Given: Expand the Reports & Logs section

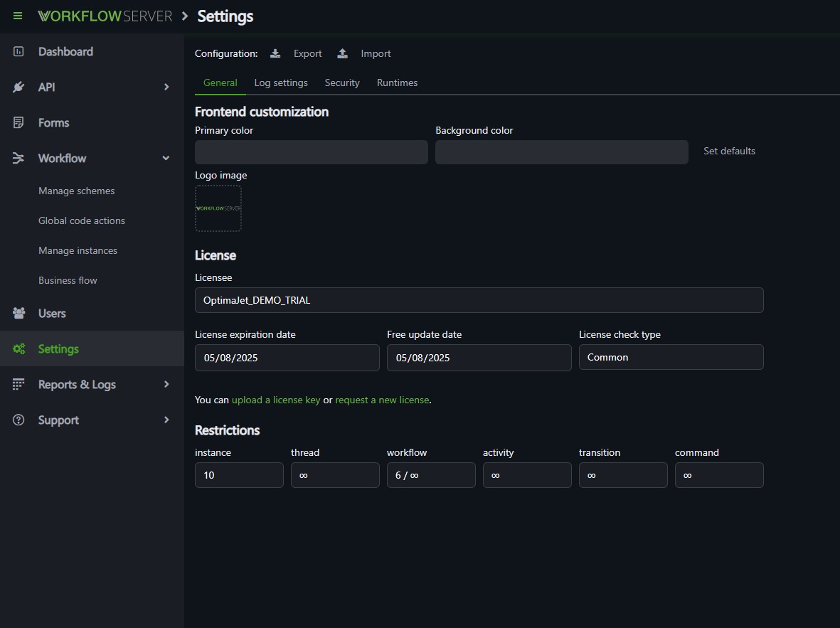Looking at the screenshot, I should point(166,384).
